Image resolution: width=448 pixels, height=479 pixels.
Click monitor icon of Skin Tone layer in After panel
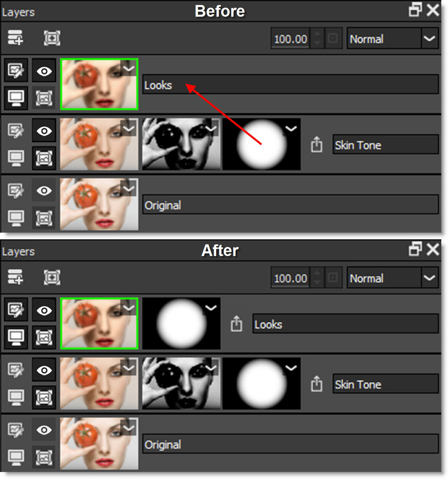[16, 397]
